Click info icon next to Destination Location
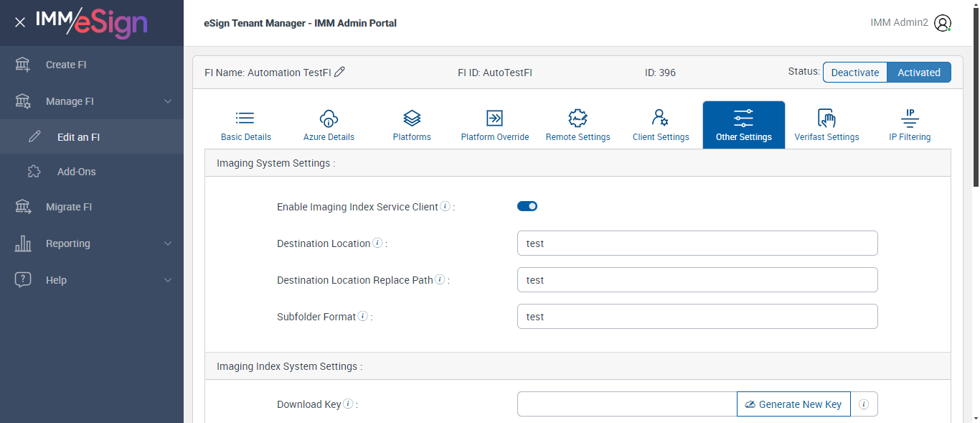 point(377,243)
